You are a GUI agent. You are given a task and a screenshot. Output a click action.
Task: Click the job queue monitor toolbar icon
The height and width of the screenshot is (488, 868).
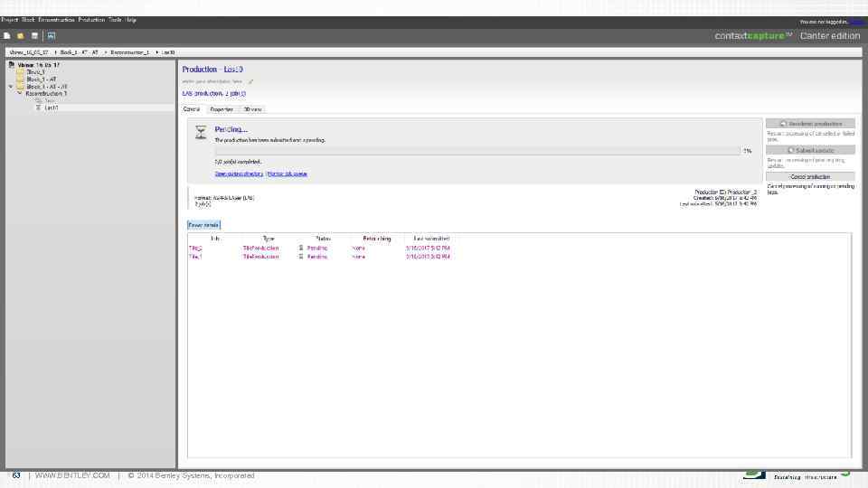pyautogui.click(x=51, y=36)
